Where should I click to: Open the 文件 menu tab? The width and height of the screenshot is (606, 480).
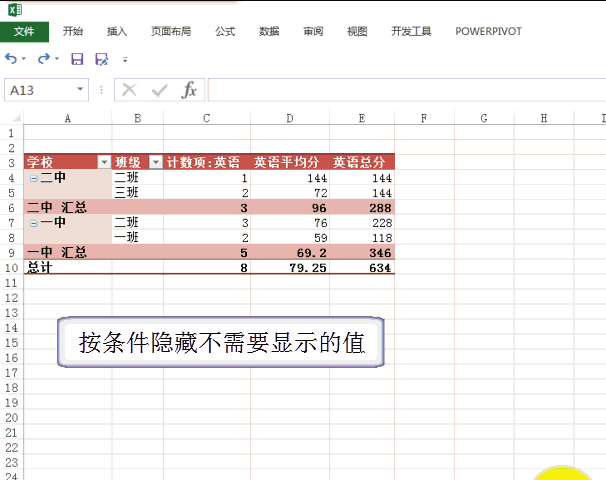click(x=24, y=31)
